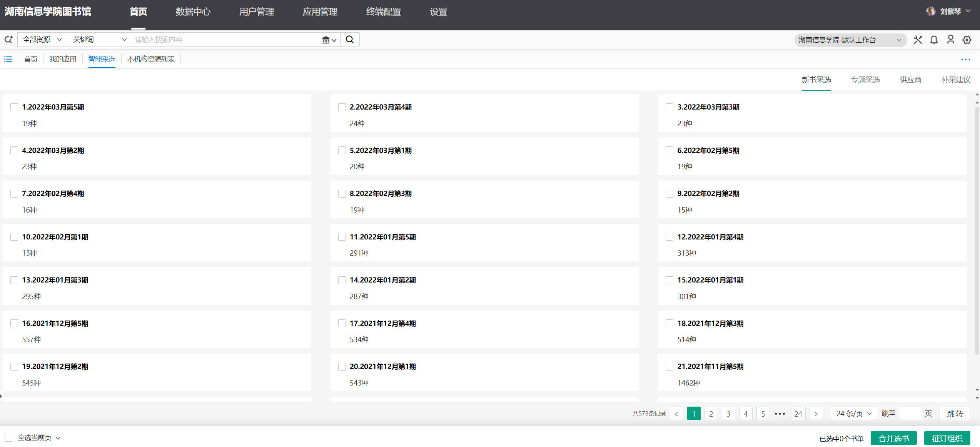Toggle the list menu icon beside 首页 tab
The height and width of the screenshot is (447, 980).
8,59
